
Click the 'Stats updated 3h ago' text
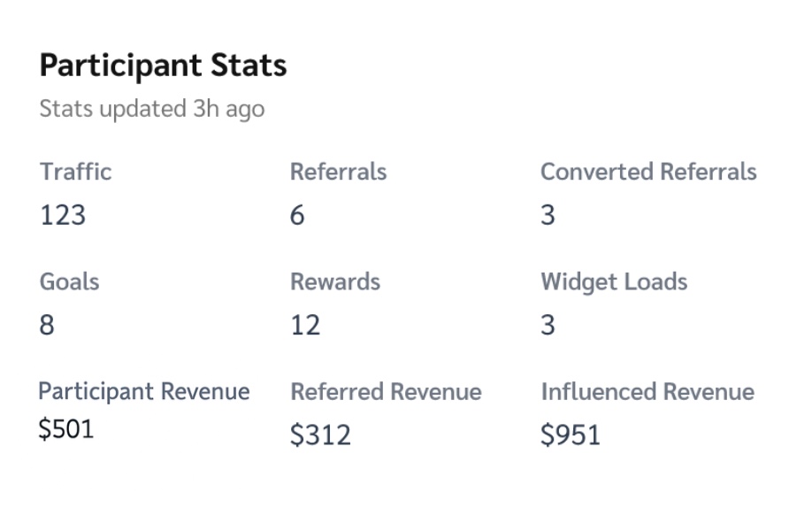click(x=152, y=110)
